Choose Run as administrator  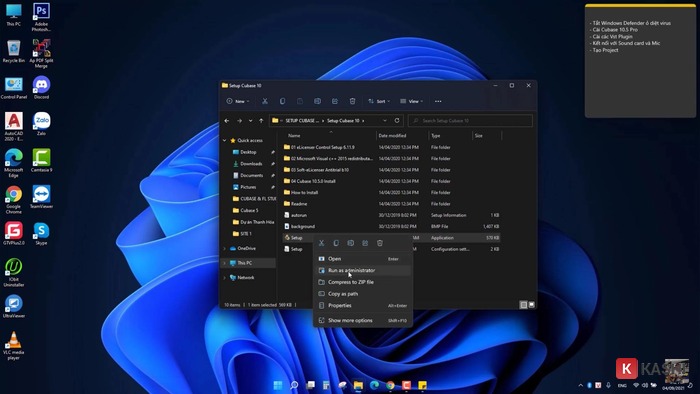(363, 270)
